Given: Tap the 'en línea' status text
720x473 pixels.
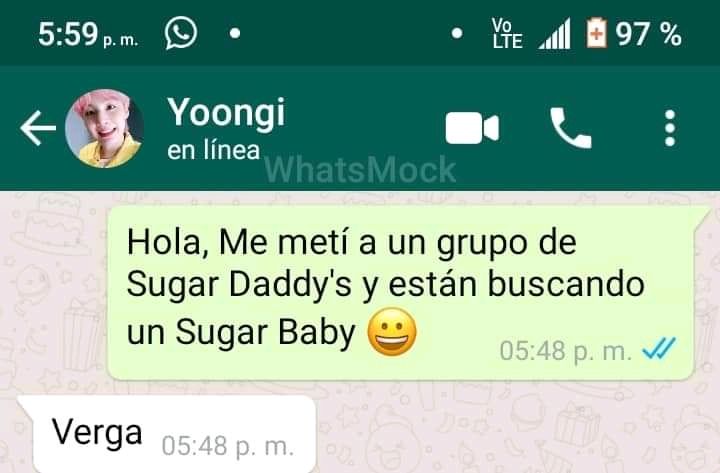Looking at the screenshot, I should click(214, 151).
